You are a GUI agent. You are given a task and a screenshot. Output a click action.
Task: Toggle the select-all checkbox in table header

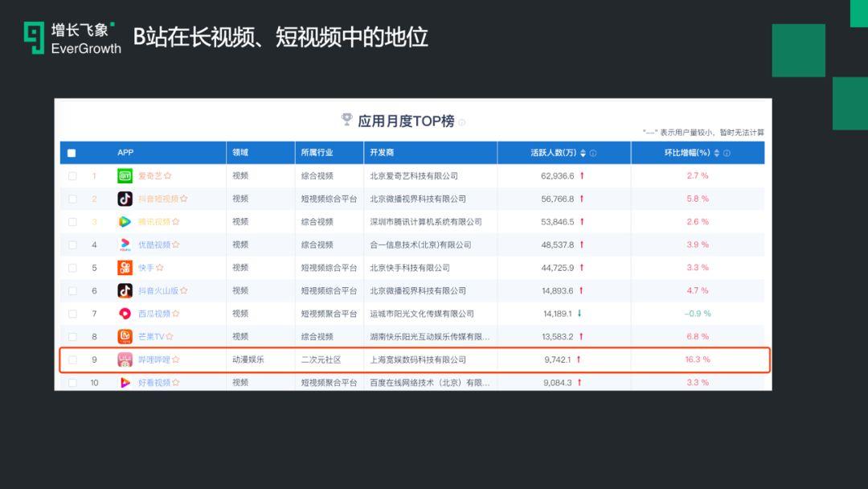point(72,153)
